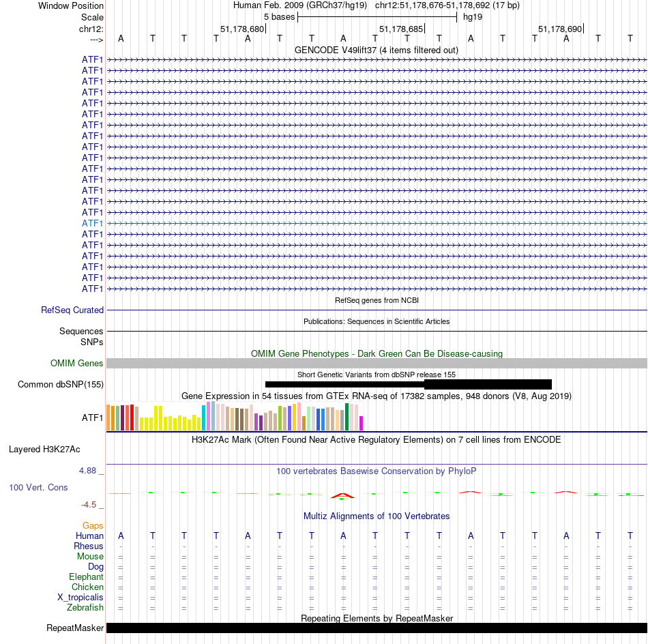The width and height of the screenshot is (648, 644).
Task: Click the hg19 label next to scale bar
Action: pyautogui.click(x=473, y=17)
